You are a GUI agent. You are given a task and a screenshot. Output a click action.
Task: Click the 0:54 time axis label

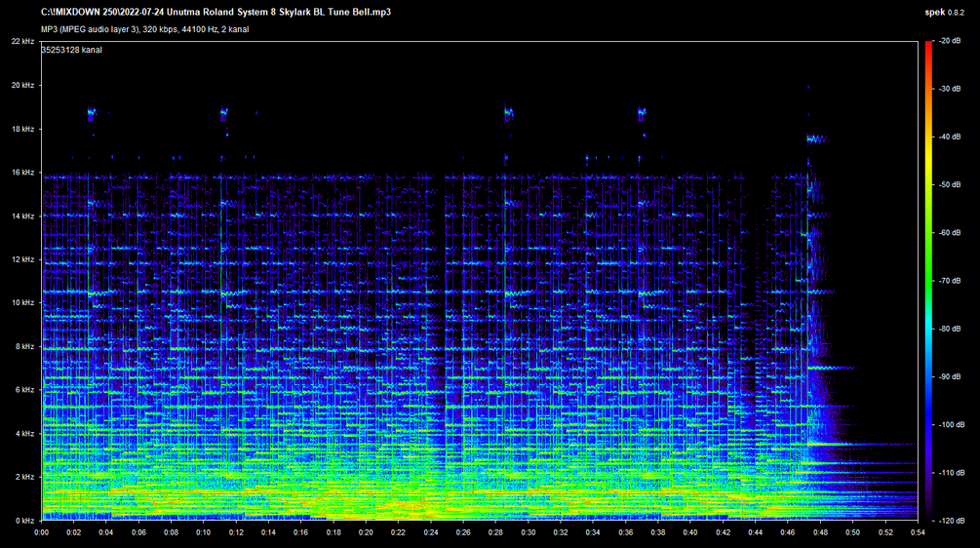(918, 532)
